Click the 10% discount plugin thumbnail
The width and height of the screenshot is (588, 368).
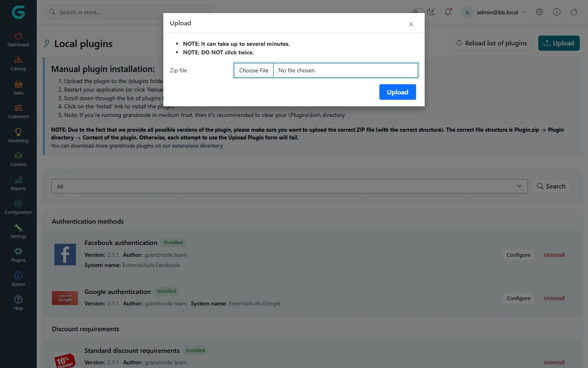point(65,361)
